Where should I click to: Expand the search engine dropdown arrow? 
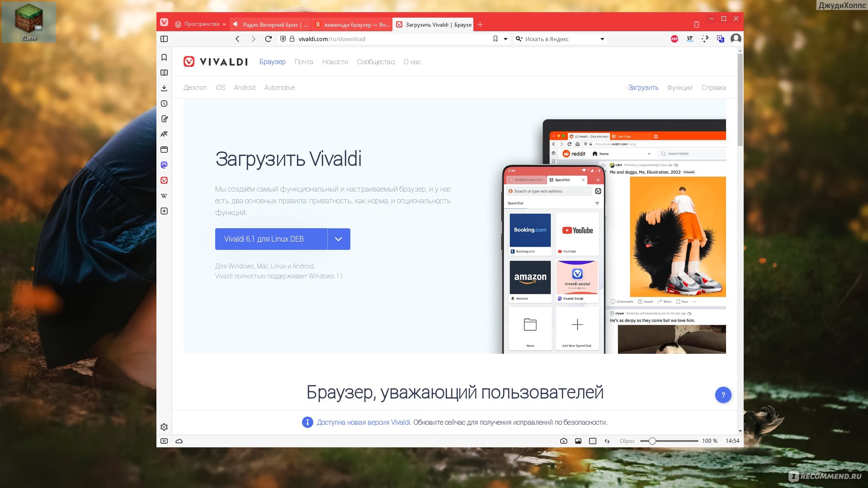tap(602, 39)
